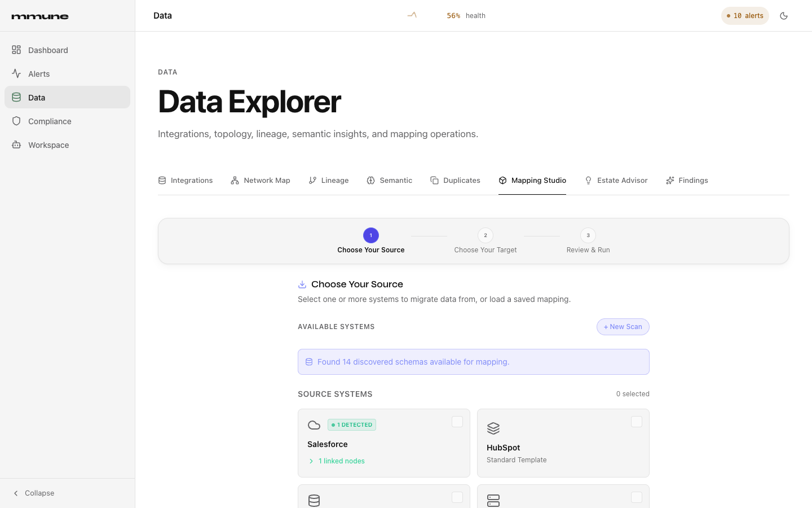Expand Salesforce 1 linked nodes
Viewport: 812px width, 508px height.
pos(337,461)
